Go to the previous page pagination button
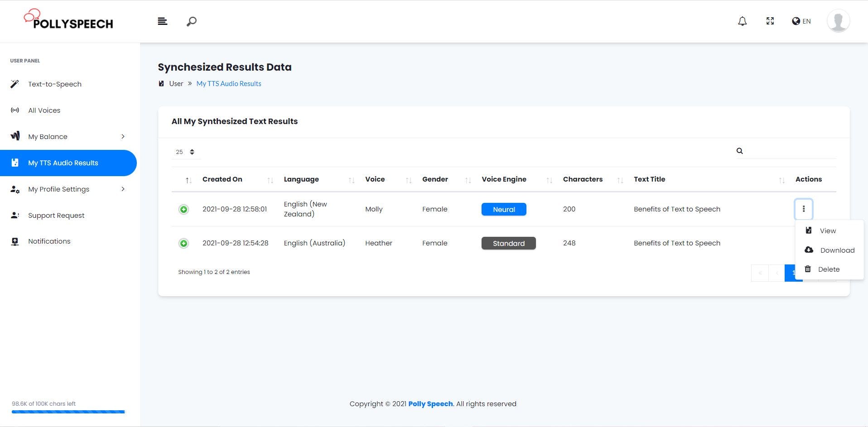 (x=776, y=273)
